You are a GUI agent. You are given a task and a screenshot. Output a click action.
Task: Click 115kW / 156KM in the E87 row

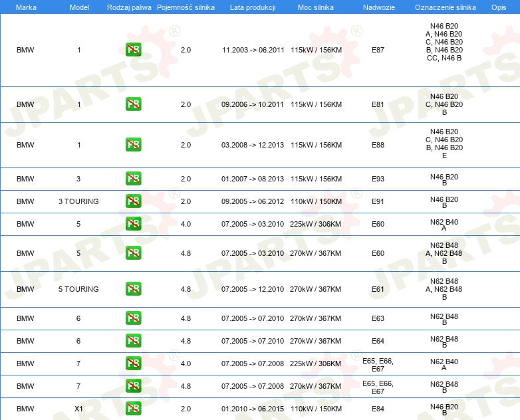pos(316,50)
